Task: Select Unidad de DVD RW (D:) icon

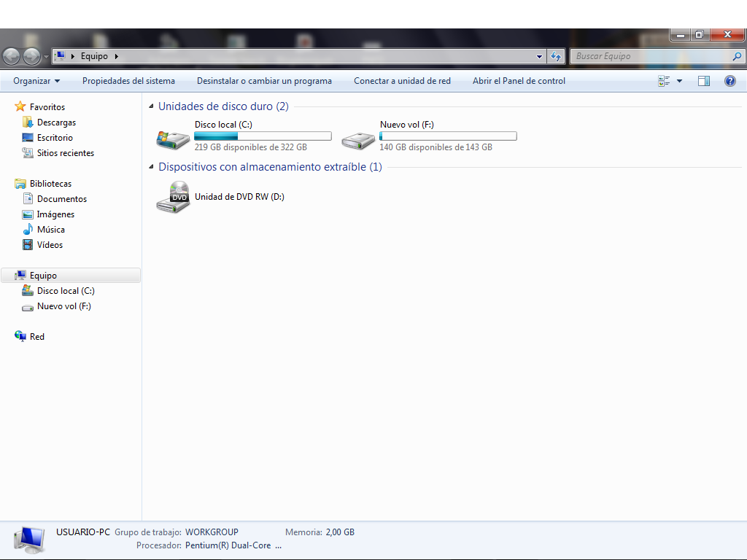Action: click(173, 197)
